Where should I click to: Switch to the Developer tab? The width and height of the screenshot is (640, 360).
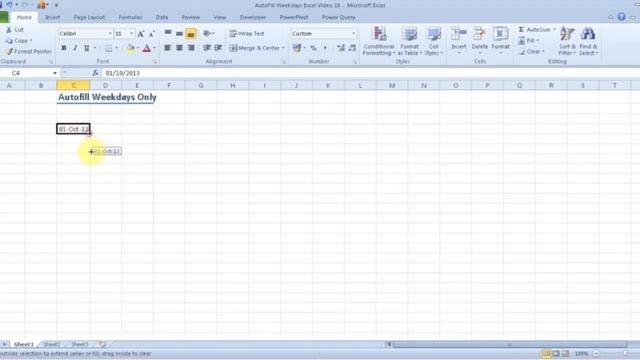(253, 18)
